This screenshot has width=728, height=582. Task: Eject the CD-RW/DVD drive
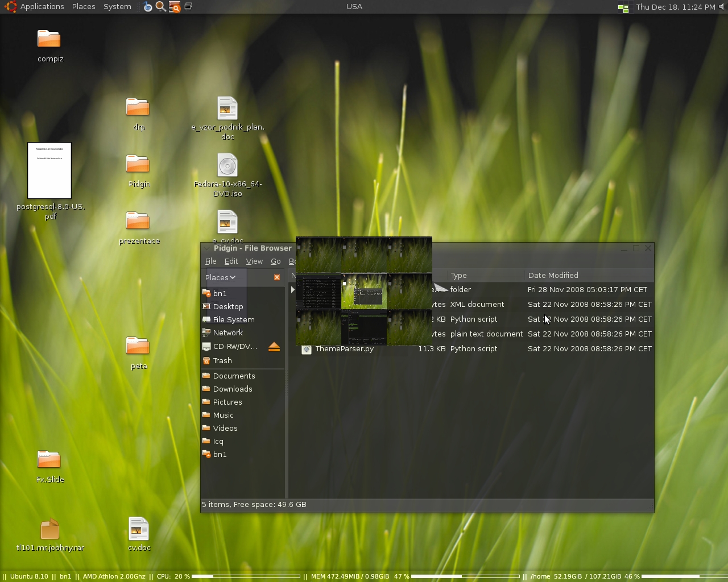[274, 347]
